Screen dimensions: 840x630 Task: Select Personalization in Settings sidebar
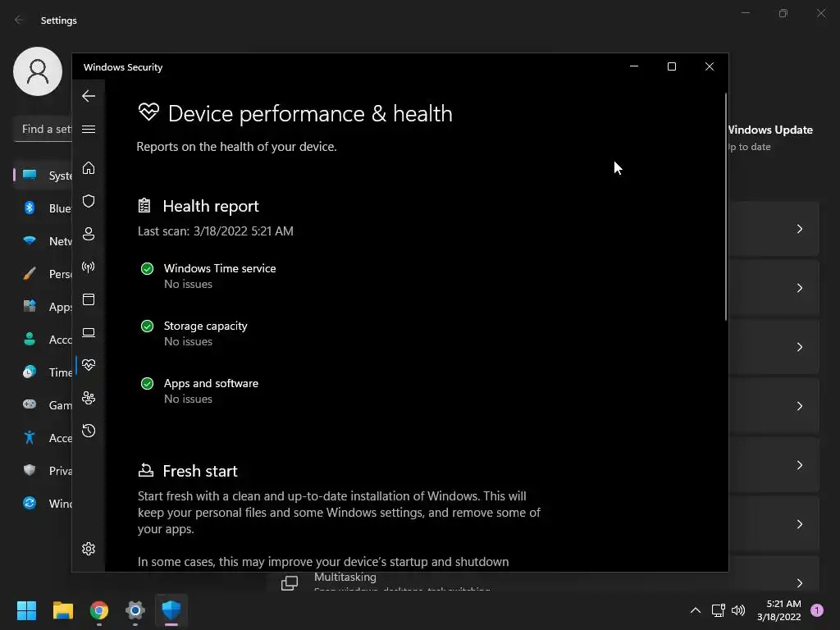43,274
